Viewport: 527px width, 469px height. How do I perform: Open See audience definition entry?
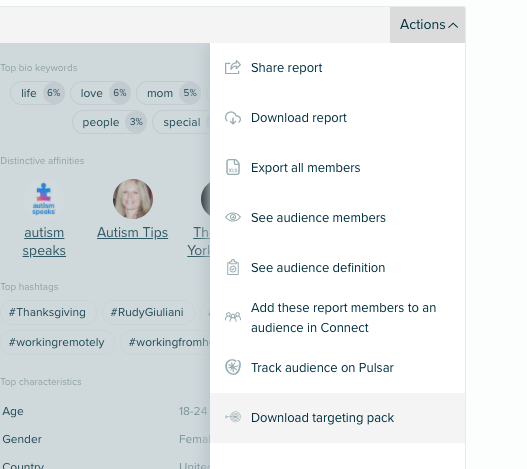point(338,268)
